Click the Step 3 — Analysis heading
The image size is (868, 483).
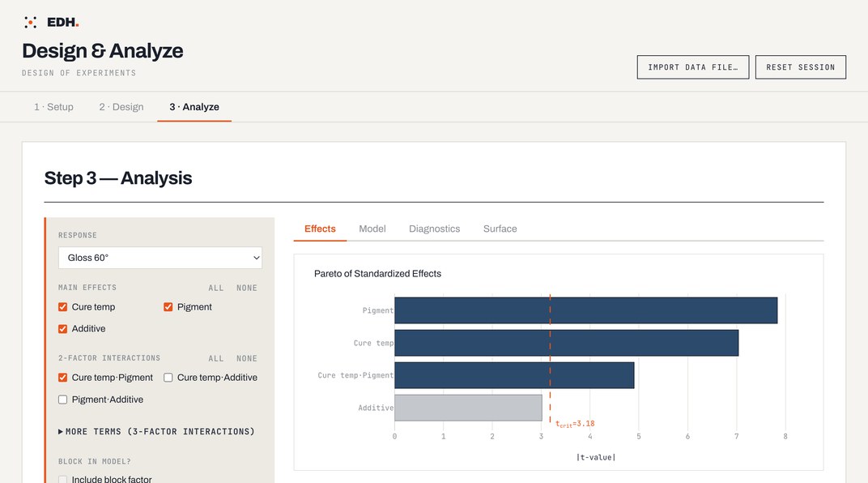pyautogui.click(x=118, y=177)
